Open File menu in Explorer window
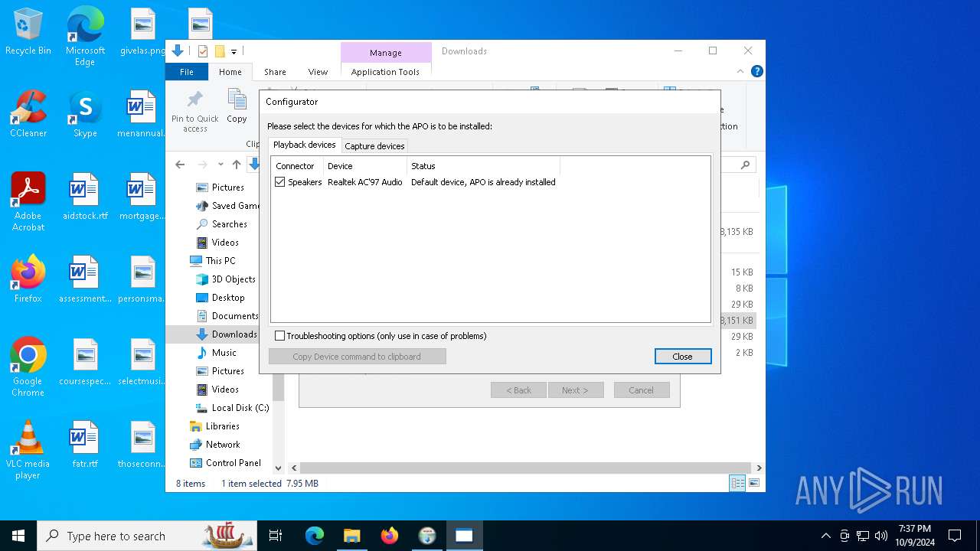Image resolution: width=980 pixels, height=551 pixels. [x=187, y=72]
